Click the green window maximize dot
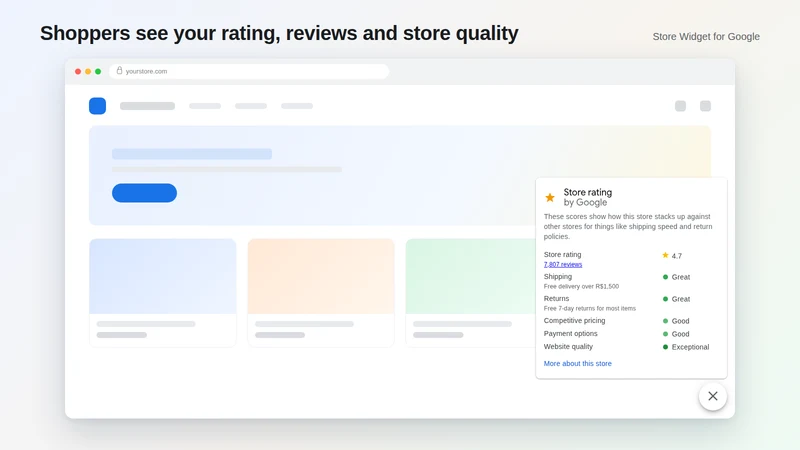800x450 pixels. click(98, 71)
